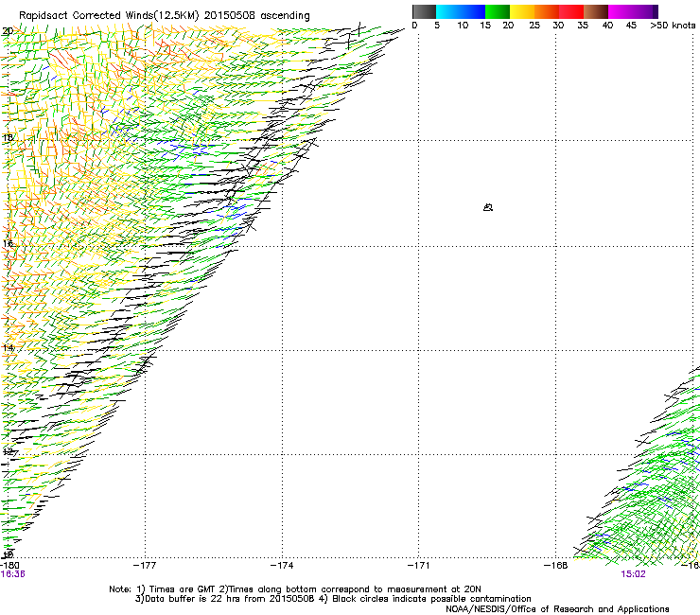Click the longitude label '-168'
The height and width of the screenshot is (615, 700).
pos(556,566)
